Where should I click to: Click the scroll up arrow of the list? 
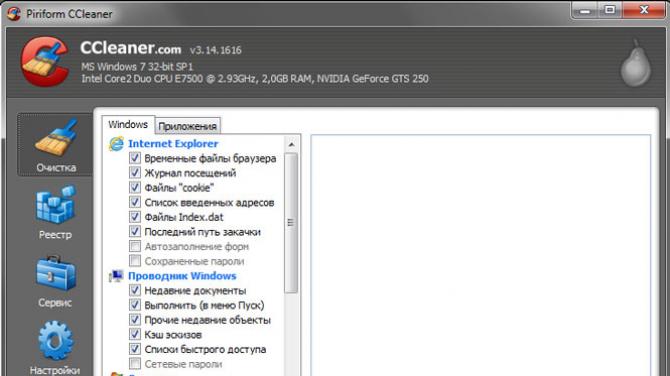[291, 145]
